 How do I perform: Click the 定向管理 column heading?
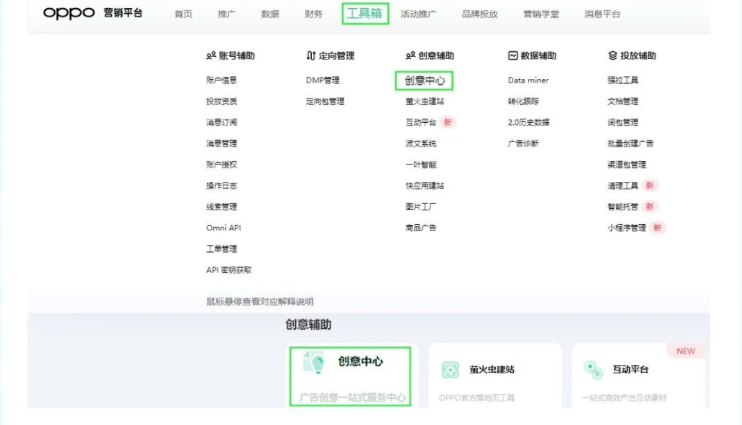click(x=336, y=56)
